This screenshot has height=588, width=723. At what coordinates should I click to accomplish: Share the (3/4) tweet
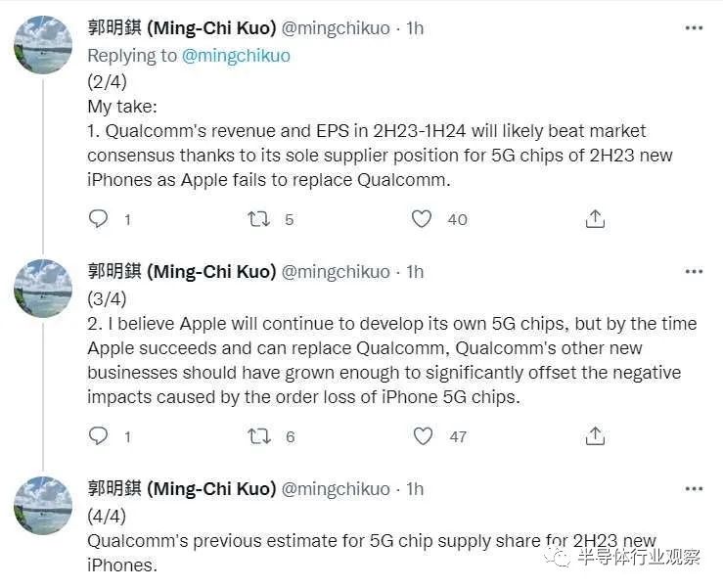[x=595, y=435]
